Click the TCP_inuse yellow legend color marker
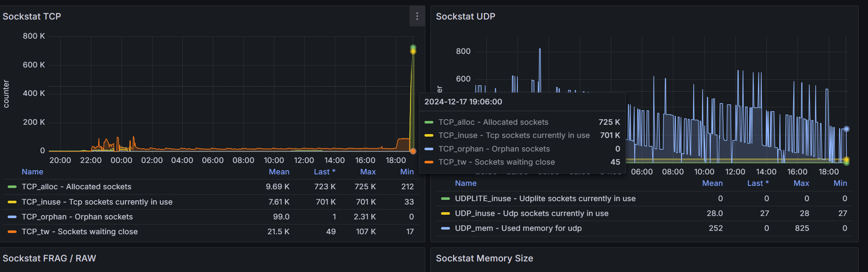This screenshot has height=272, width=868. 12,202
